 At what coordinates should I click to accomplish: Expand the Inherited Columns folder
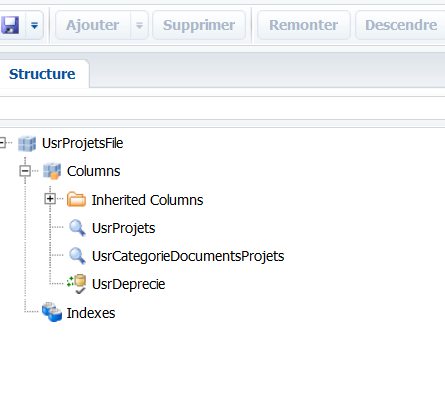click(50, 199)
